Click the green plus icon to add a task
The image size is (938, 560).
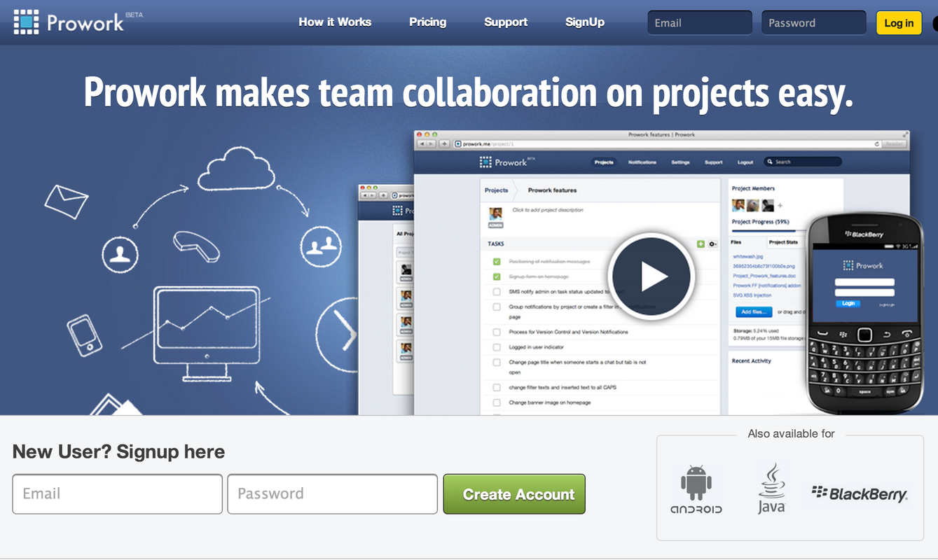coord(700,244)
